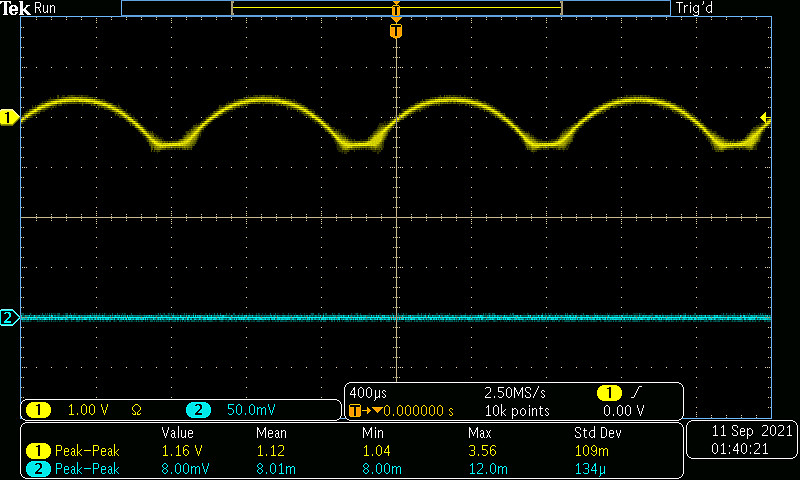Click the 50.0mV channel 2 scale readout
This screenshot has height=480, width=800.
point(251,410)
